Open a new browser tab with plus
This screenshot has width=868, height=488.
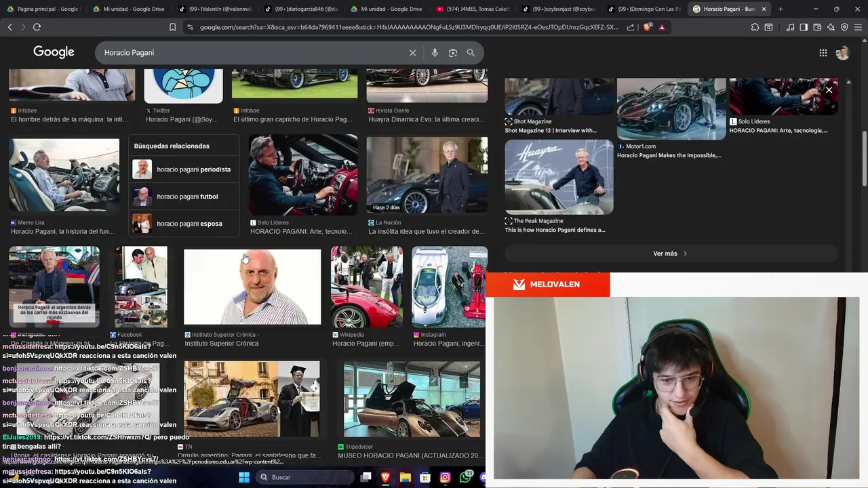(x=781, y=9)
